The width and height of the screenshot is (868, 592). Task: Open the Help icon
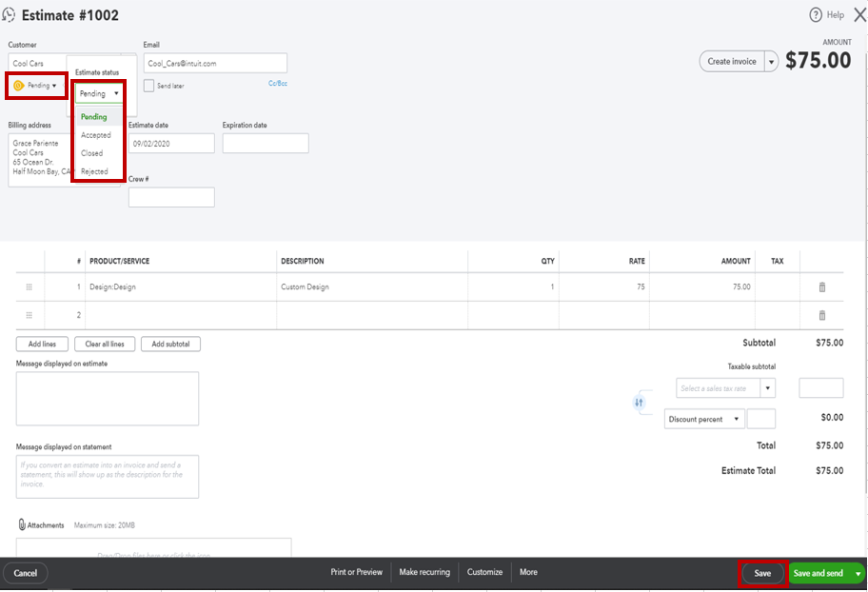[817, 14]
